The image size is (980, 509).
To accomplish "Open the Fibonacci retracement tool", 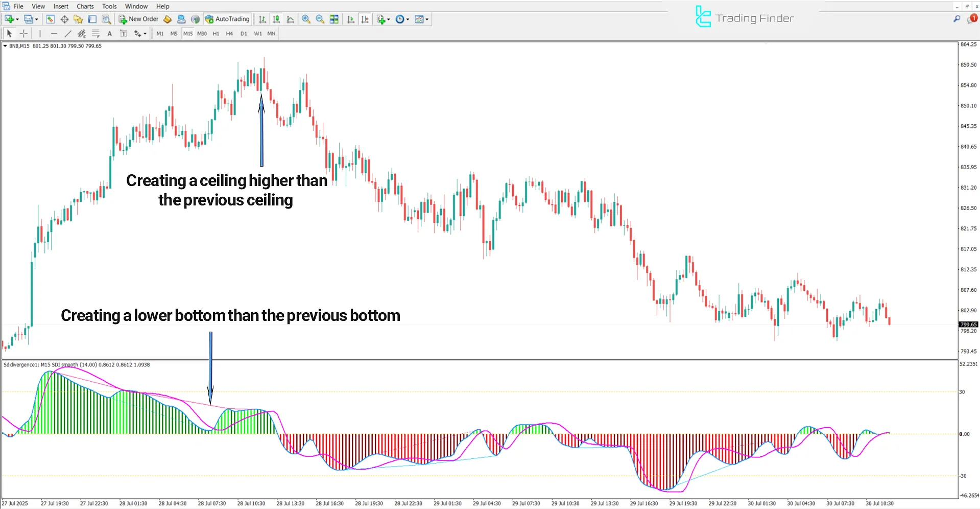I will pyautogui.click(x=96, y=33).
